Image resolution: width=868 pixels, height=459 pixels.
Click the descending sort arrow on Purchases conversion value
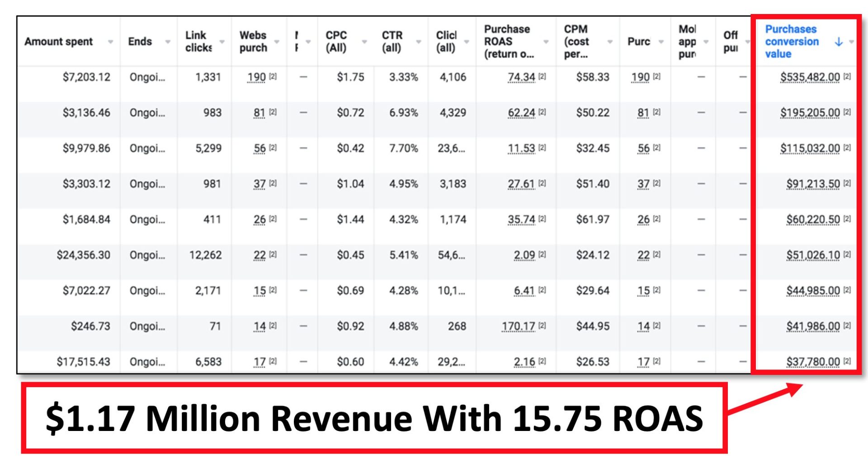pos(839,42)
